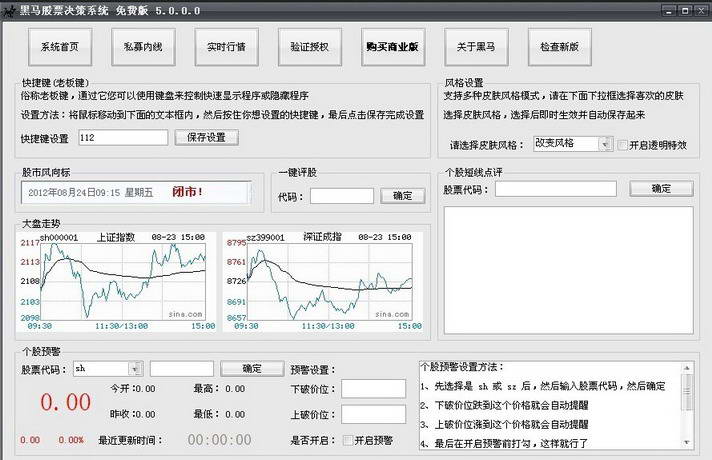Click scroll up arrow in 预警设置方法 box
The image size is (712, 460).
(687, 367)
